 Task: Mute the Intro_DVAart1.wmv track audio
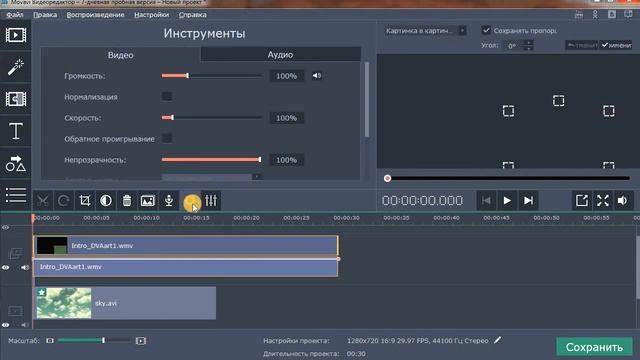(25, 267)
